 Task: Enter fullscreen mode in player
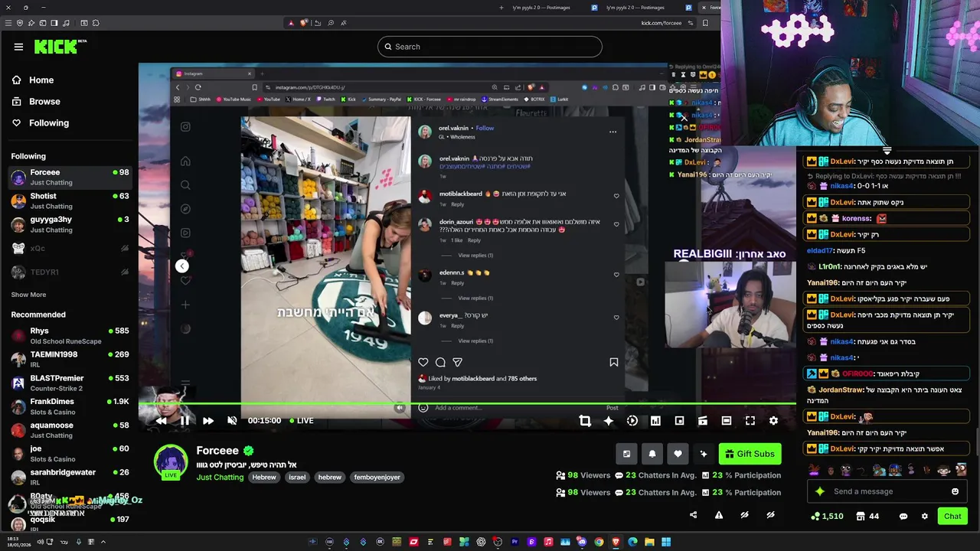[x=750, y=421]
